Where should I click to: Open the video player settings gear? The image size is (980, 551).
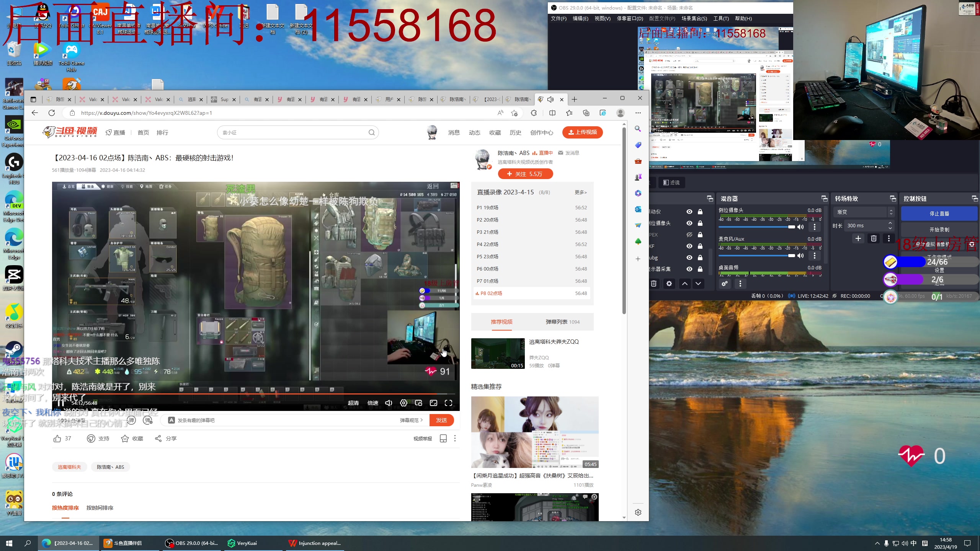click(x=403, y=403)
